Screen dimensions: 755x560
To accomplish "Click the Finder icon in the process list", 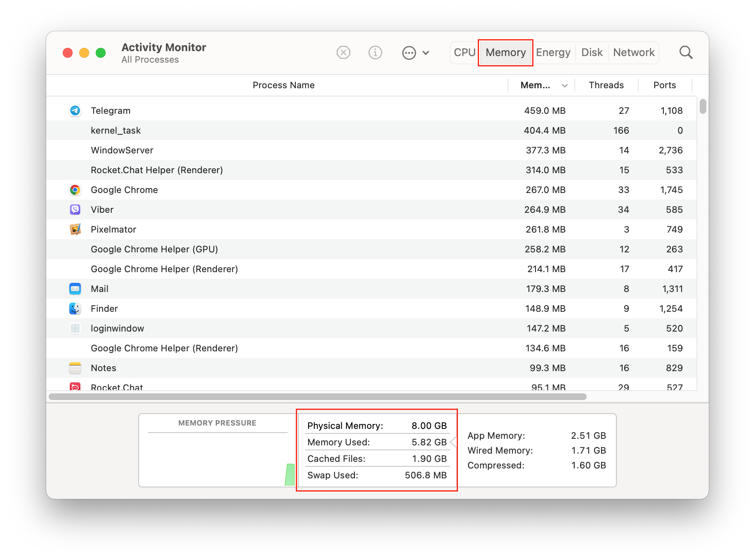I will coord(75,308).
